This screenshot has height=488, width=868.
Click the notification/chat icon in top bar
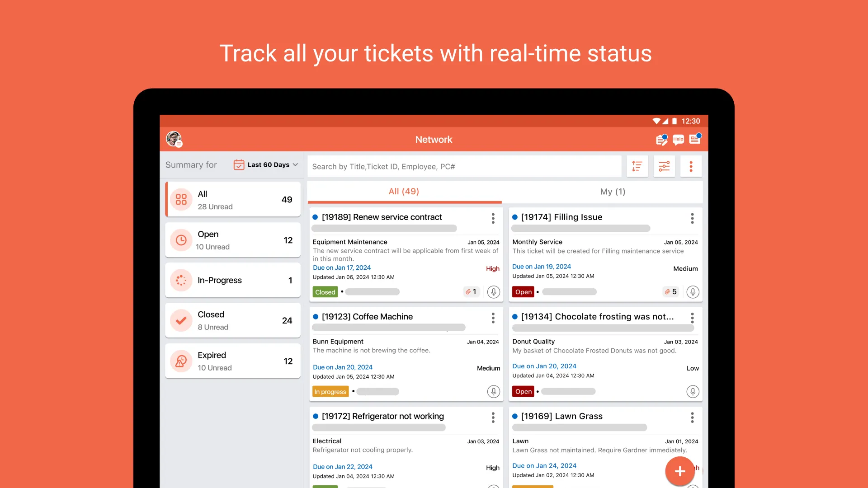(678, 140)
